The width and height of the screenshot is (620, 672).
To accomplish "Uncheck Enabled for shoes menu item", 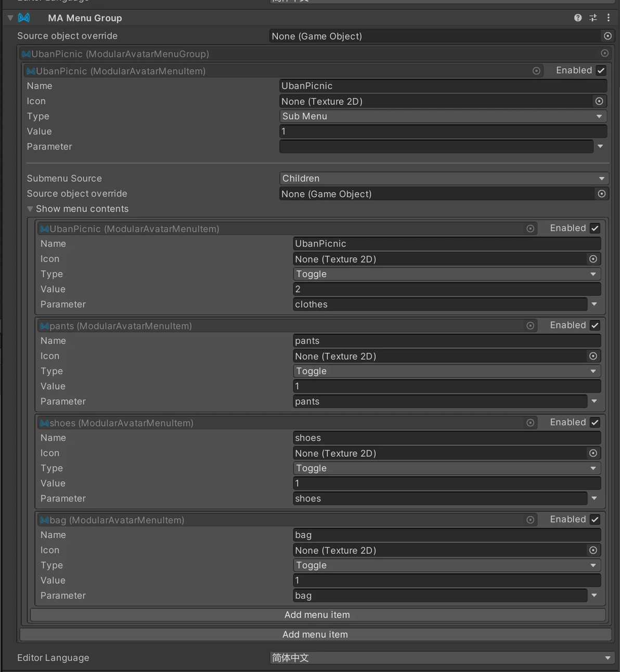I will pos(595,423).
